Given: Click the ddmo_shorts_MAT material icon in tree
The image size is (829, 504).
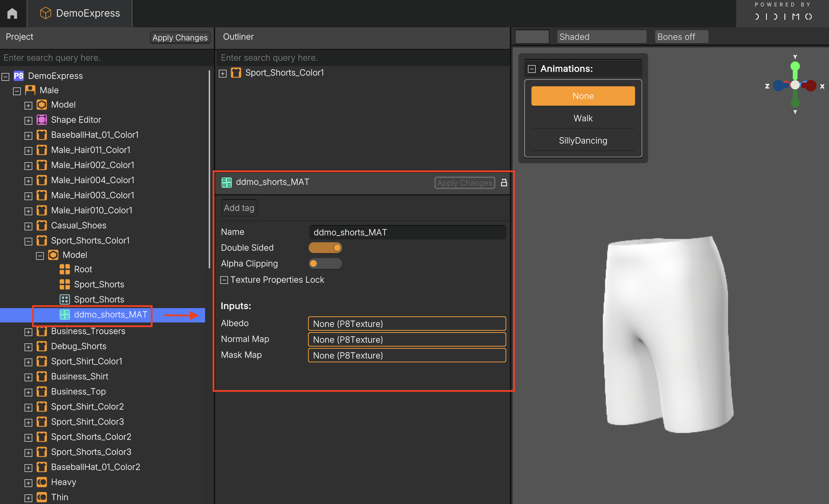Looking at the screenshot, I should tap(65, 315).
